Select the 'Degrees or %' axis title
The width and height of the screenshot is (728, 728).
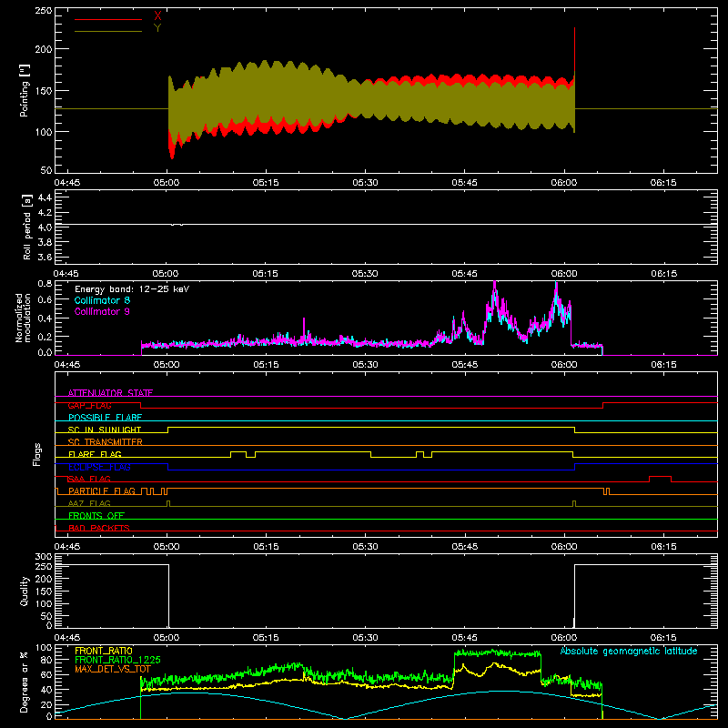(24, 682)
